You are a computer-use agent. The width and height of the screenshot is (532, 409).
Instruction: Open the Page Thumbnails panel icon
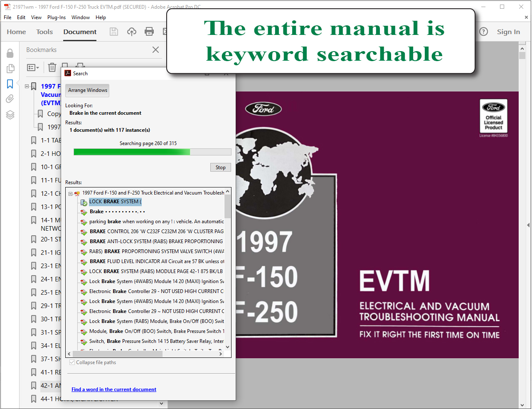[10, 69]
